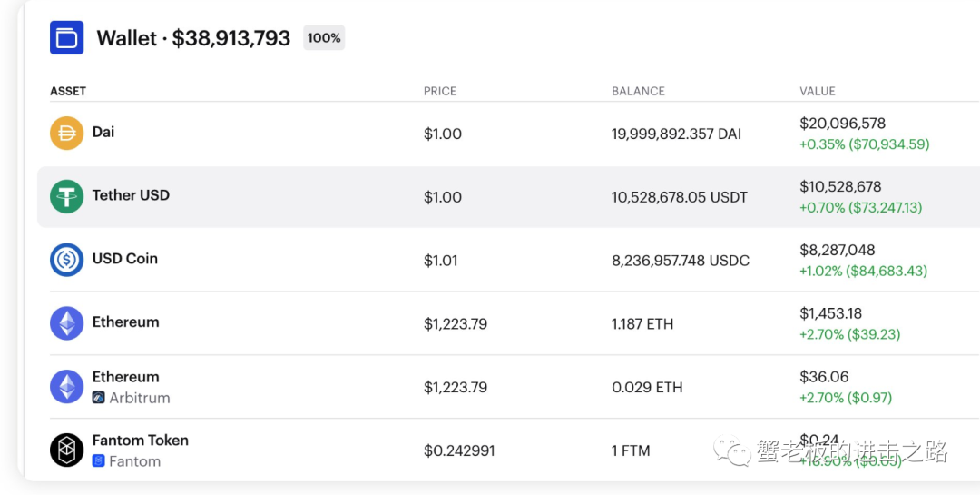Viewport: 980px width, 495px height.
Task: Click the $1,223.79 price in the 0.029 ETH row
Action: coord(456,387)
